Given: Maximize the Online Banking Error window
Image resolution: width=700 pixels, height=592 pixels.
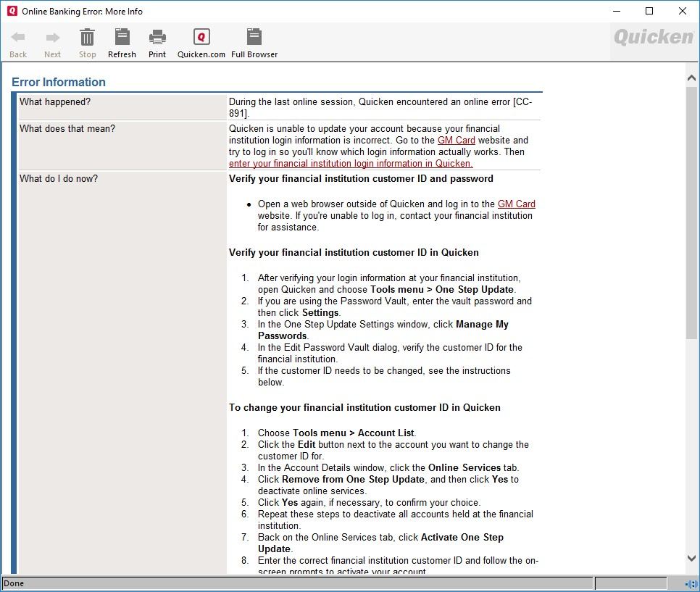Looking at the screenshot, I should coord(649,11).
